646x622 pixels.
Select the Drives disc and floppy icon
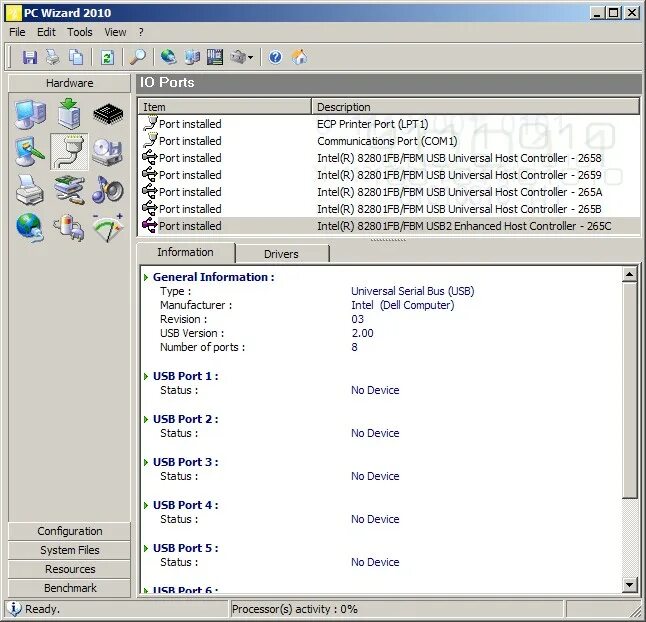pos(108,152)
